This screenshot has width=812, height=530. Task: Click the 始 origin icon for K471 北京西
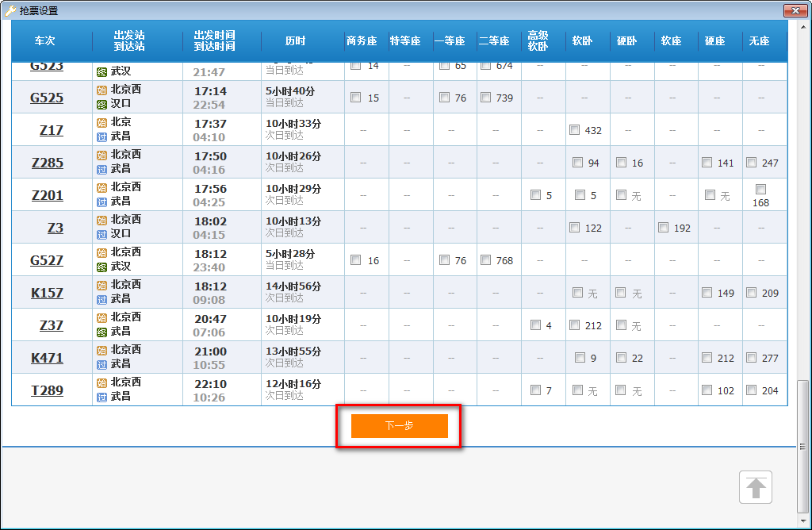coord(101,350)
